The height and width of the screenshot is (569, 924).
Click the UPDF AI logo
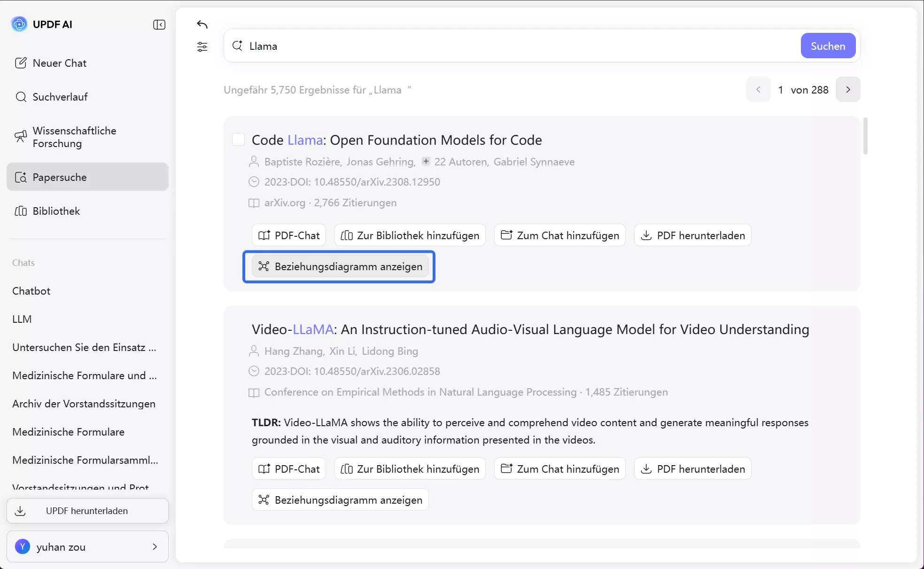click(x=19, y=24)
